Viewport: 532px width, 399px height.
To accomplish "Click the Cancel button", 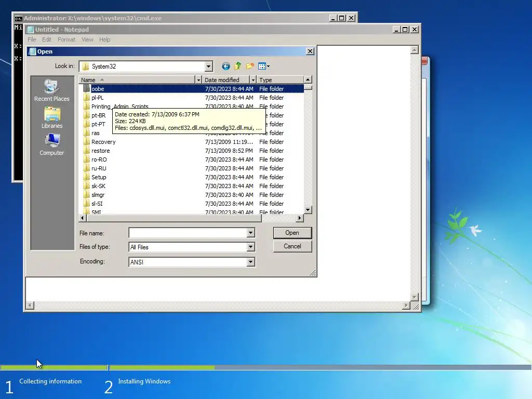I will [292, 246].
